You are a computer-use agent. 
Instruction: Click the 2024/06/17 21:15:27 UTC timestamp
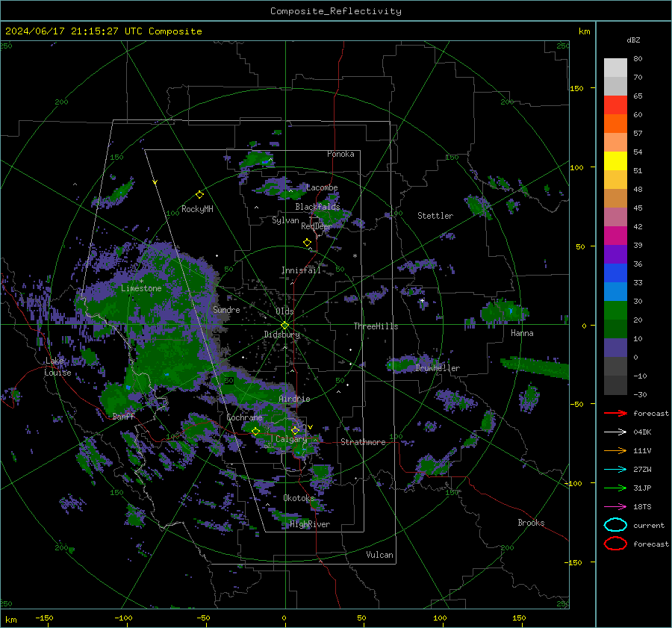(103, 31)
